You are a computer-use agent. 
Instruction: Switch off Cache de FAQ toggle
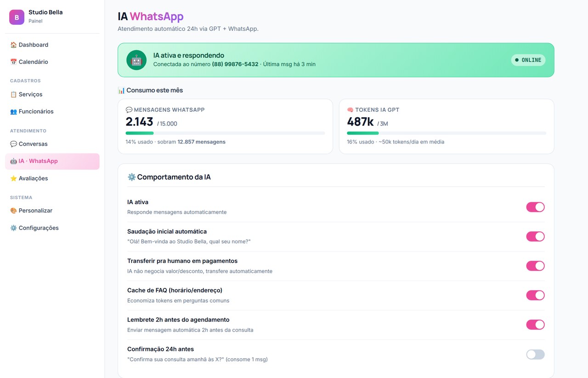[535, 295]
